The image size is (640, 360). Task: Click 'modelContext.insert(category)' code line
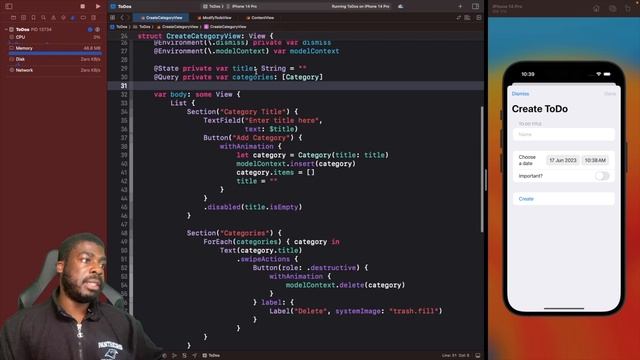tap(296, 164)
